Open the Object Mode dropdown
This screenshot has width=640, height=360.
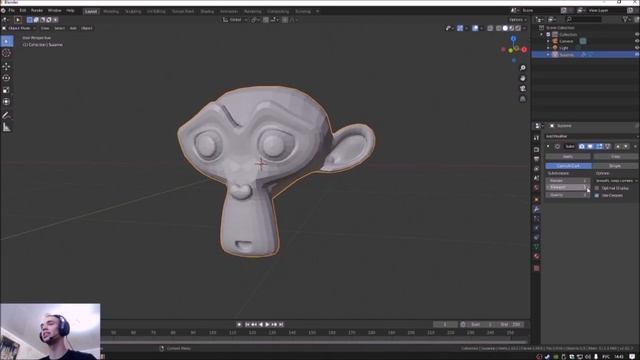[19, 28]
